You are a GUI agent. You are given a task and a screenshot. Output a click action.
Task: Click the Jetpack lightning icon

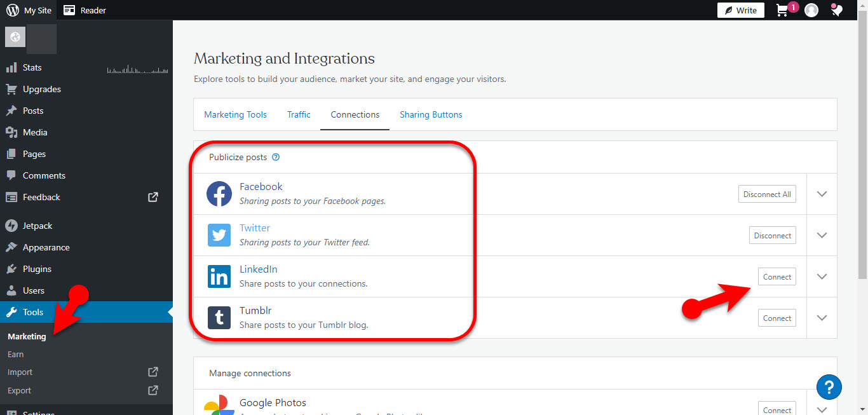(x=11, y=226)
